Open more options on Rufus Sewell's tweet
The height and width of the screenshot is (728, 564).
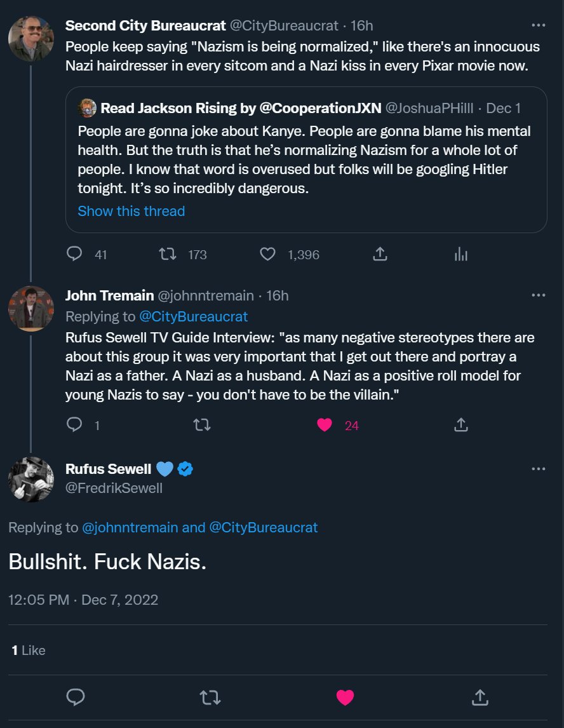pos(538,469)
